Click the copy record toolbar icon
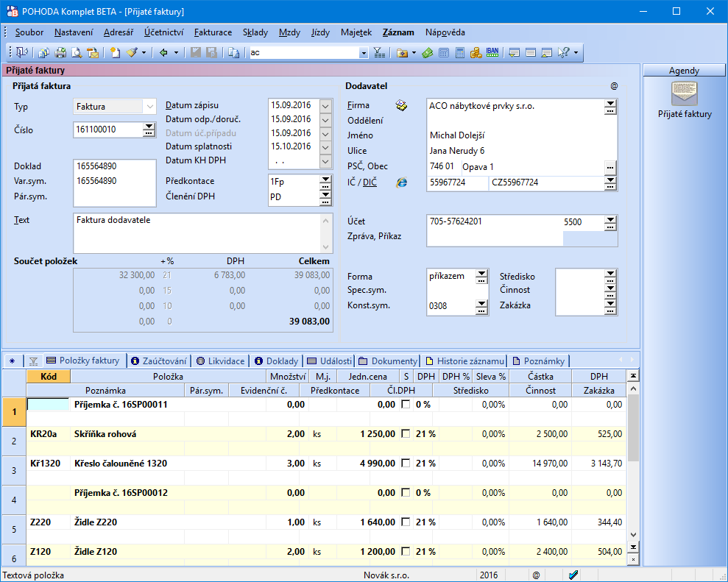 click(233, 52)
